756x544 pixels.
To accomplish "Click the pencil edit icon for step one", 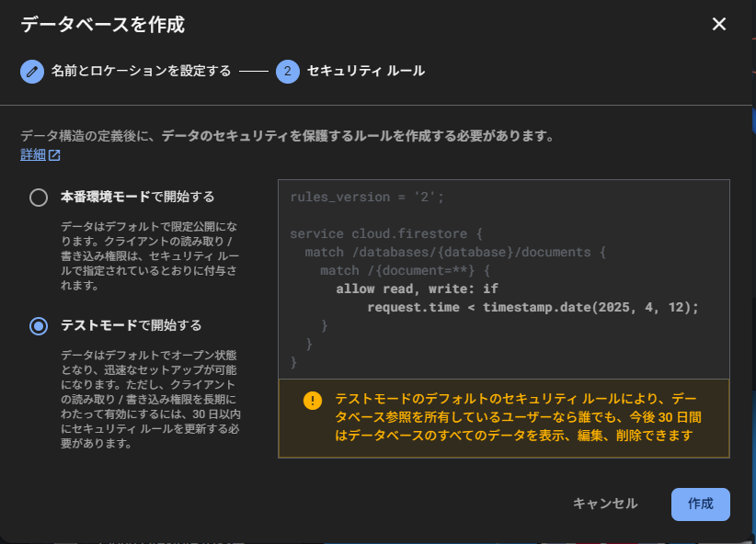I will 32,72.
